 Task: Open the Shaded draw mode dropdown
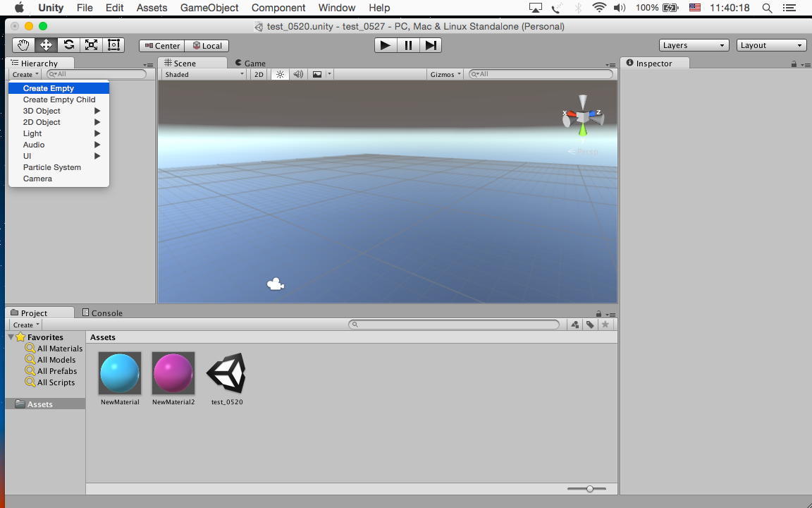point(204,74)
